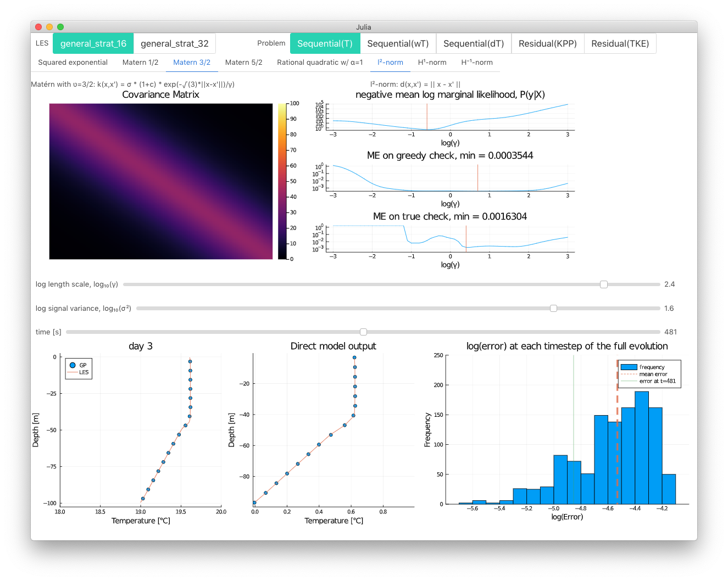Open the Rational quadratic w/ α=1 tab
The width and height of the screenshot is (728, 581).
point(320,63)
